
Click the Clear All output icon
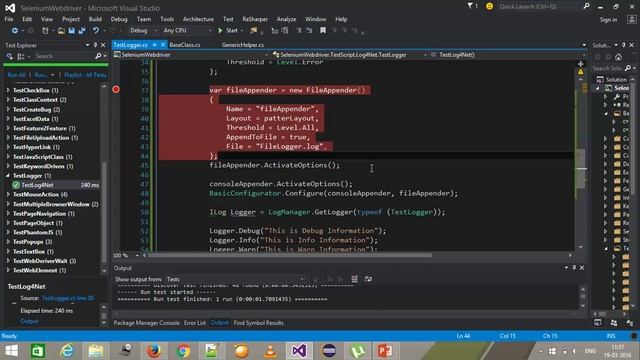(354, 279)
